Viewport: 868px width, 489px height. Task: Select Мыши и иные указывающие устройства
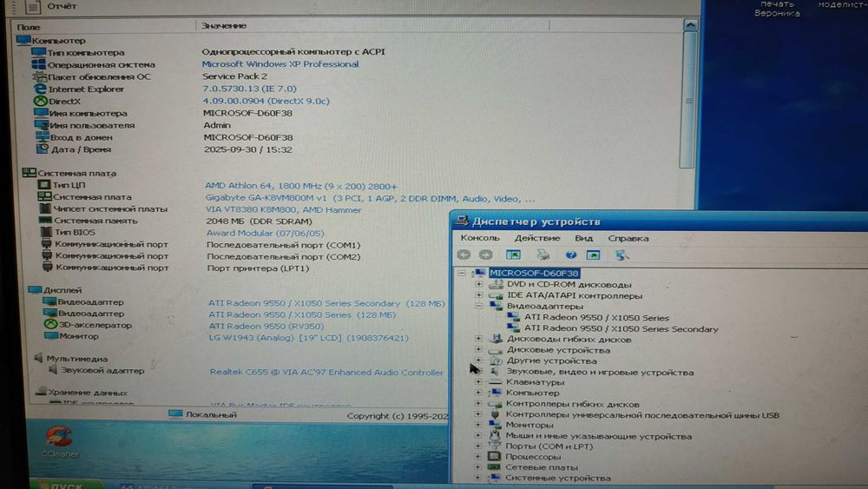(x=598, y=436)
